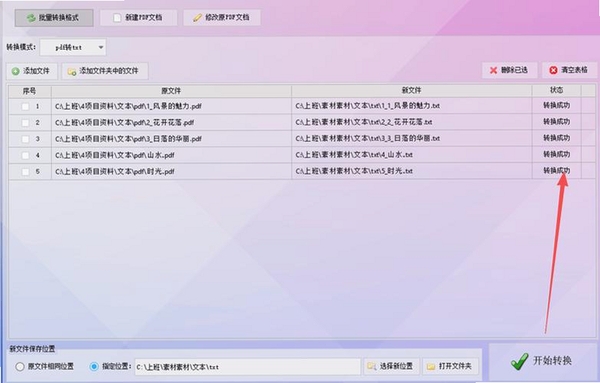
Task: Click the folder icon of 打开文件夹
Action: [x=431, y=367]
